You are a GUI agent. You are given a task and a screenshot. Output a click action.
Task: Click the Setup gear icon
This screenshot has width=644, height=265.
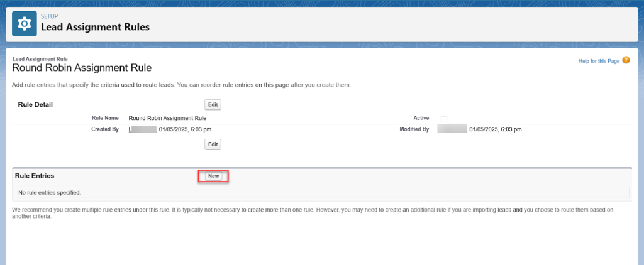click(x=25, y=23)
